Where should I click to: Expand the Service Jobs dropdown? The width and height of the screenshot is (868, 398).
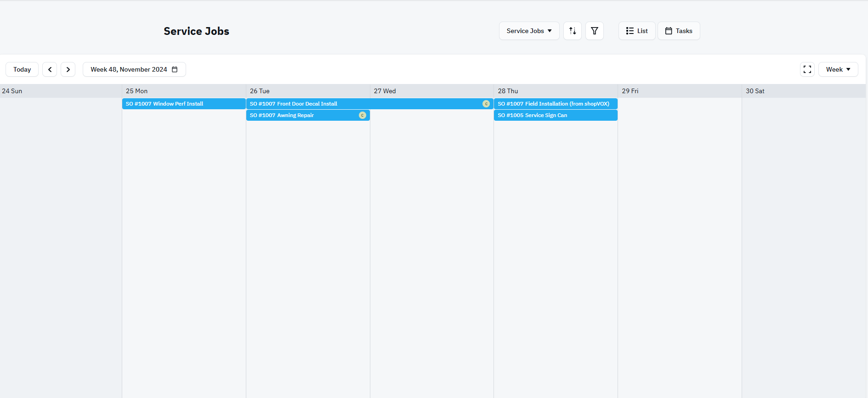(x=529, y=31)
